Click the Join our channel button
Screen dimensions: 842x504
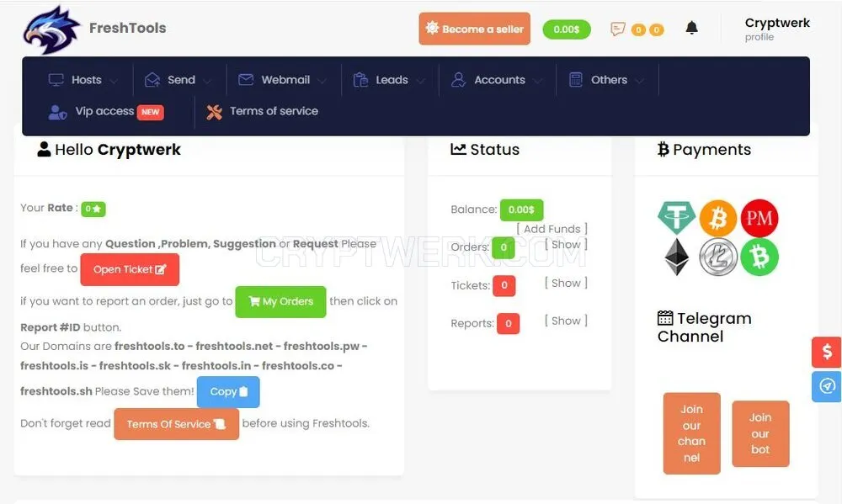point(691,433)
